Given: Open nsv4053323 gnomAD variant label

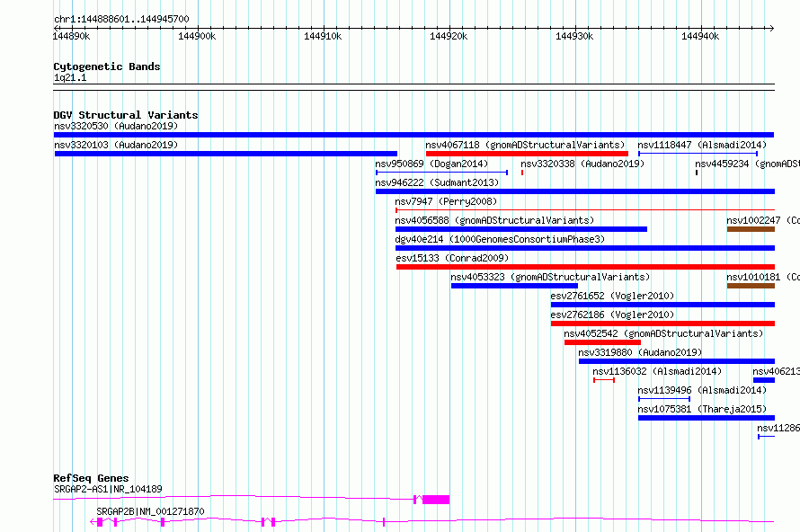Looking at the screenshot, I should point(550,277).
